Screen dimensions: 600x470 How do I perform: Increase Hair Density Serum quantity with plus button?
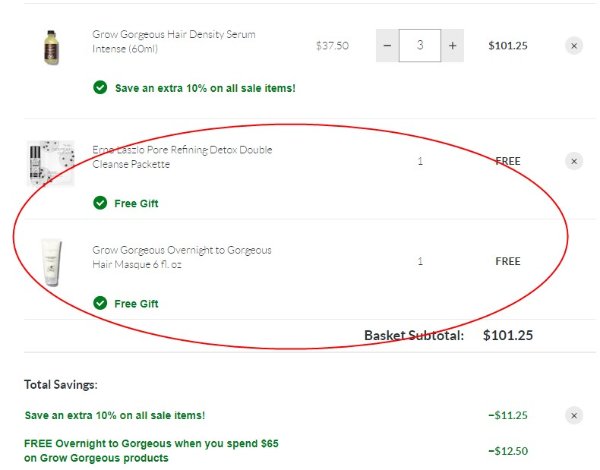452,46
